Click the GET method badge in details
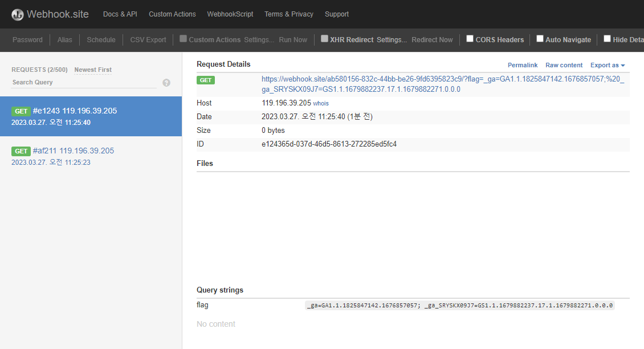Viewport: 644px width, 349px height. click(x=206, y=80)
